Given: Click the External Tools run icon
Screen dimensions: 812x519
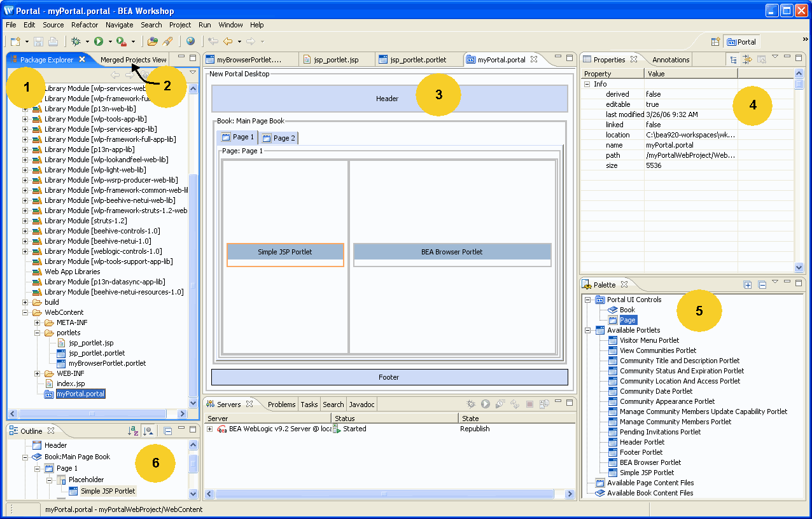Looking at the screenshot, I should (121, 41).
